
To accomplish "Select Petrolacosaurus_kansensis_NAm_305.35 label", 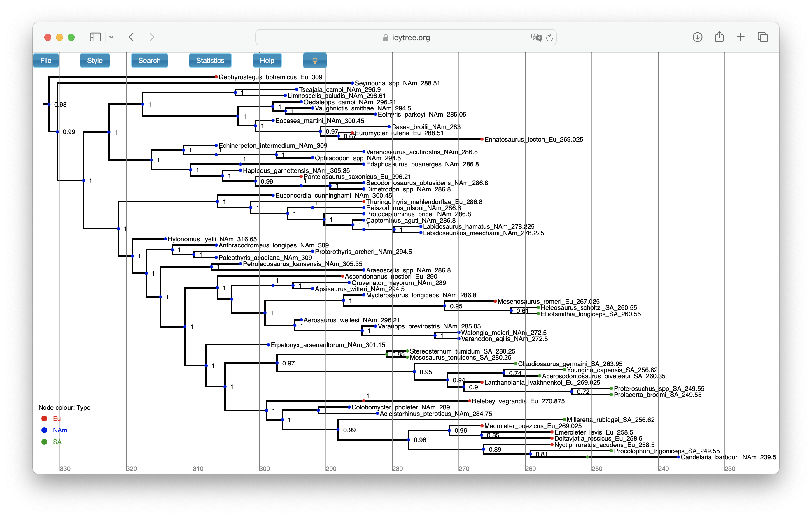I will click(x=302, y=264).
